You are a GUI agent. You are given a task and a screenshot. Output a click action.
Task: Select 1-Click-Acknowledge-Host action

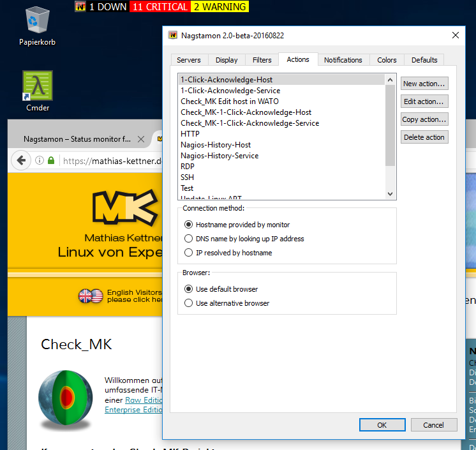282,80
